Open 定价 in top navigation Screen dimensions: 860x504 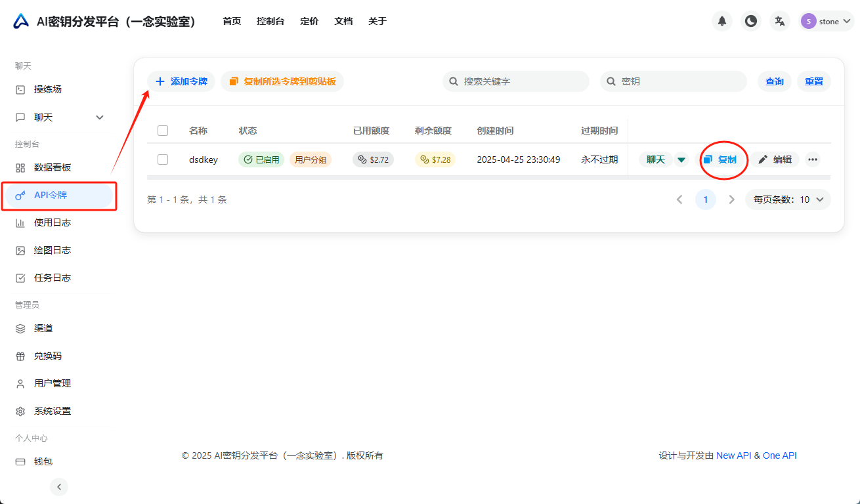click(309, 21)
